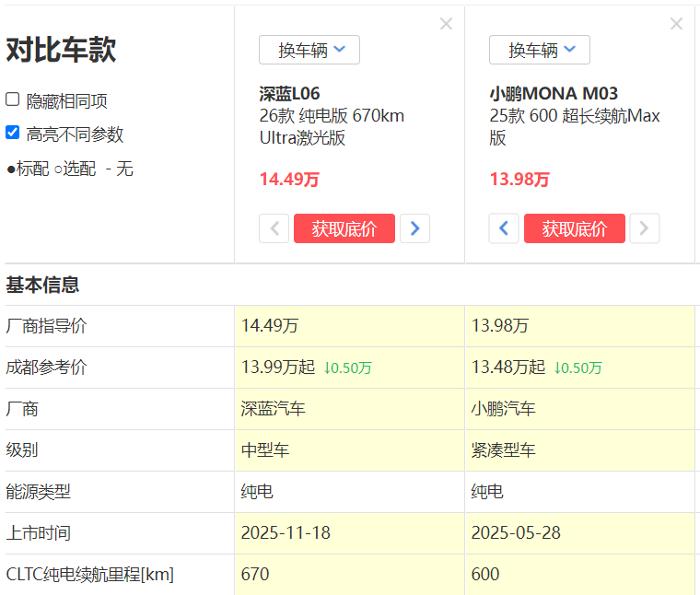This screenshot has width=700, height=595.
Task: Click the green ↓0.50万 beside 13.48万起
Action: [577, 367]
